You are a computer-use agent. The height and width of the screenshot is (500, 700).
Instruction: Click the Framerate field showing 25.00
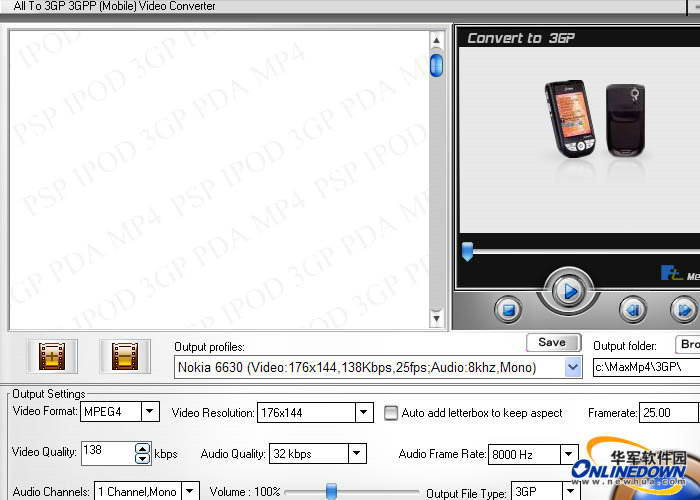668,412
